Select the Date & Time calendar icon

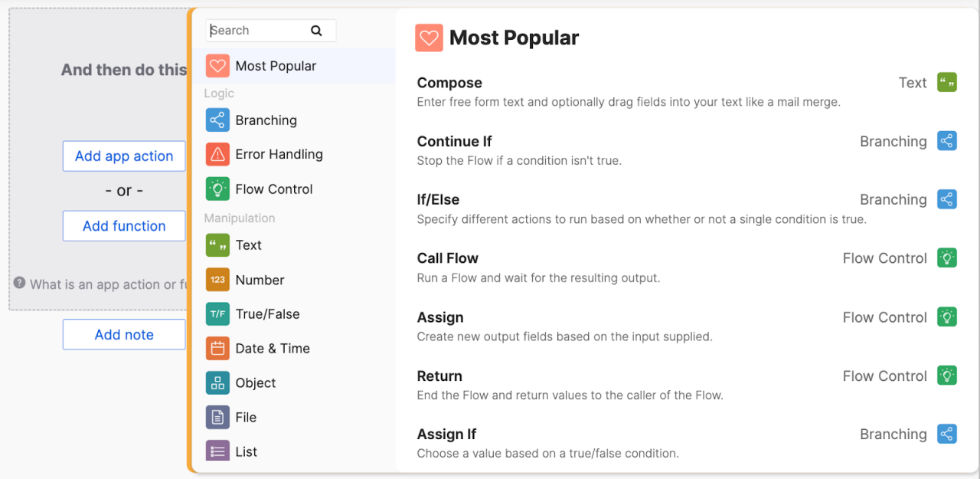click(217, 349)
